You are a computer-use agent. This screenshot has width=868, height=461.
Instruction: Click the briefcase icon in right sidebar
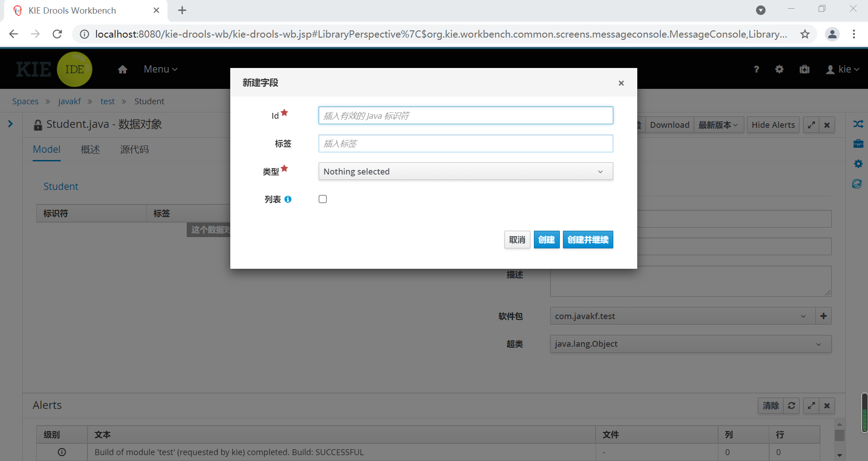point(858,144)
